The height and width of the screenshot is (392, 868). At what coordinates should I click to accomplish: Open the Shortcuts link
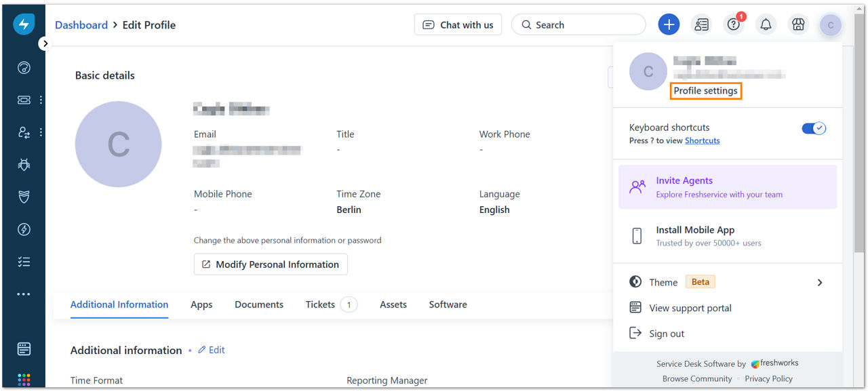(703, 140)
